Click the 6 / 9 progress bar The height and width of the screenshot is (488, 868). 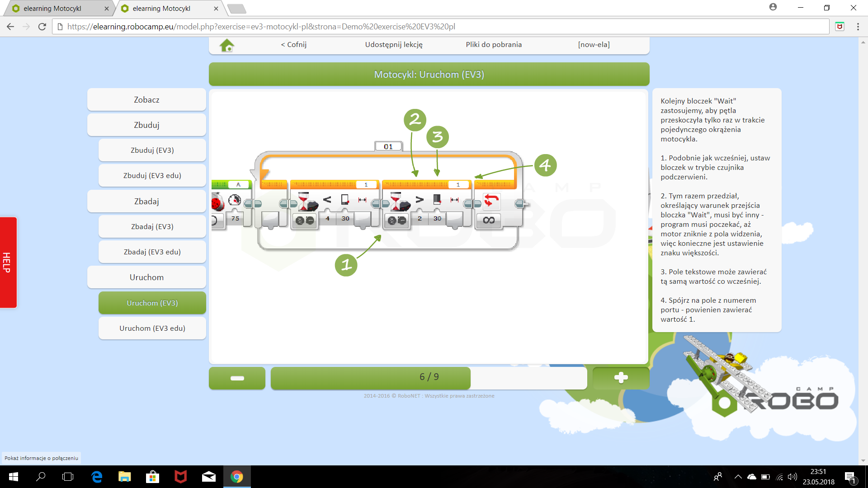click(x=429, y=378)
